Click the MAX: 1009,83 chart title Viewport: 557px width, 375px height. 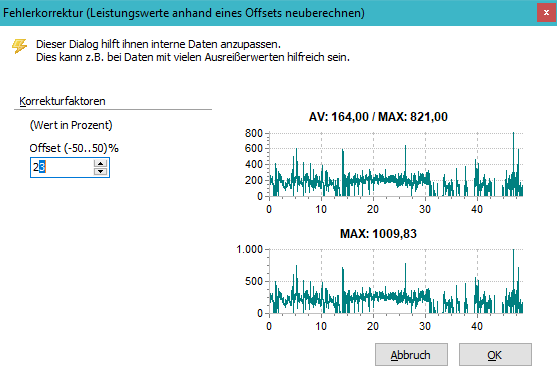tap(378, 234)
